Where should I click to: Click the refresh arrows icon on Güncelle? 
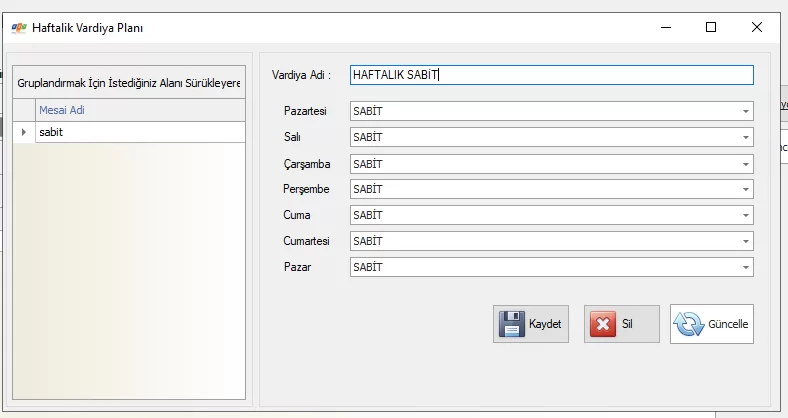tap(689, 324)
